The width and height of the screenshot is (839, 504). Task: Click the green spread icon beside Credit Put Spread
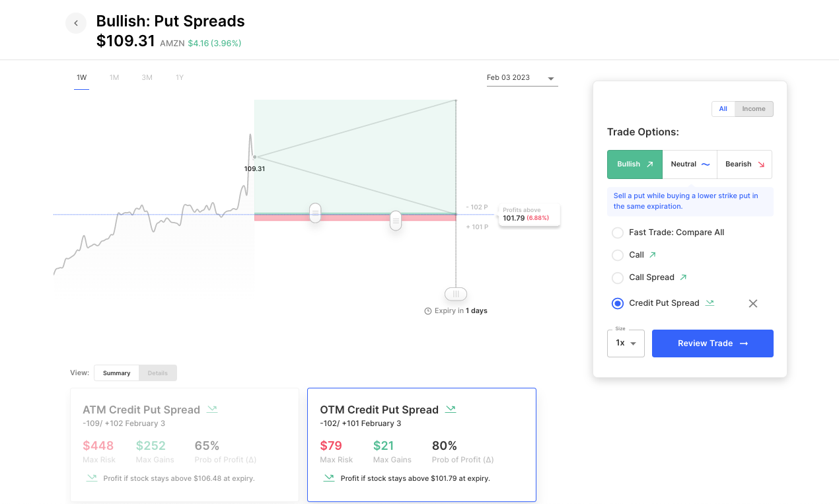click(x=710, y=303)
